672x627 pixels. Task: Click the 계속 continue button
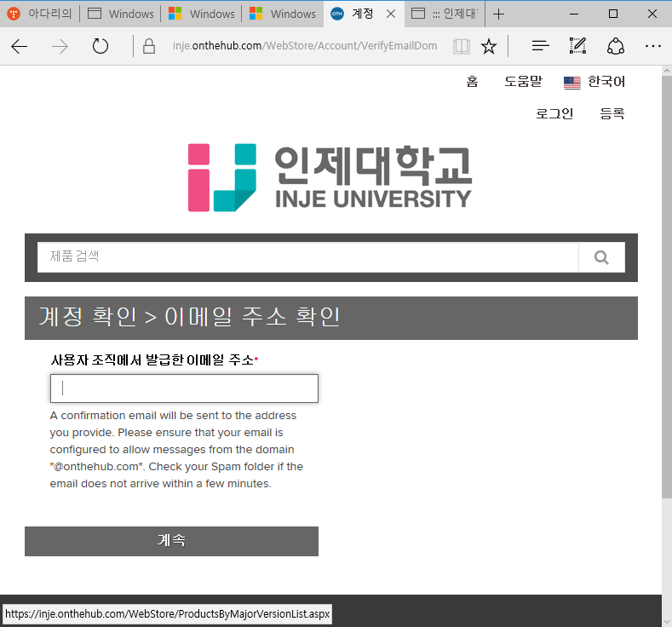point(171,541)
